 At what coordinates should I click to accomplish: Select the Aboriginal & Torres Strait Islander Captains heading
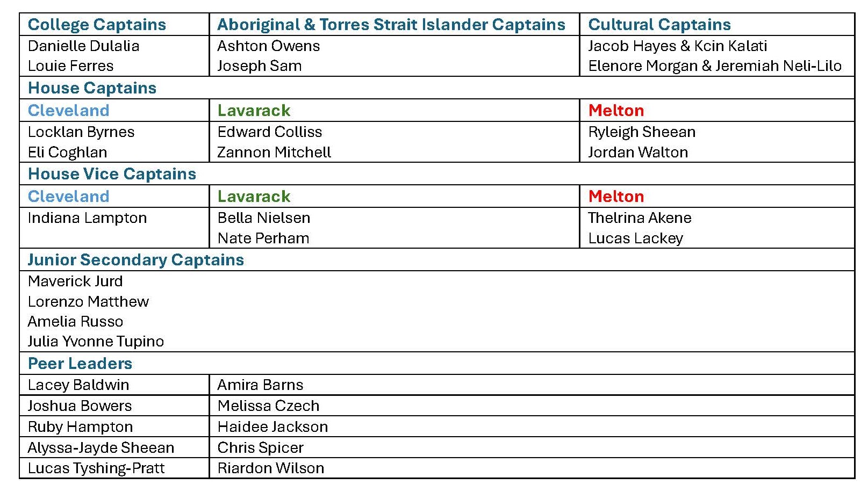391,25
